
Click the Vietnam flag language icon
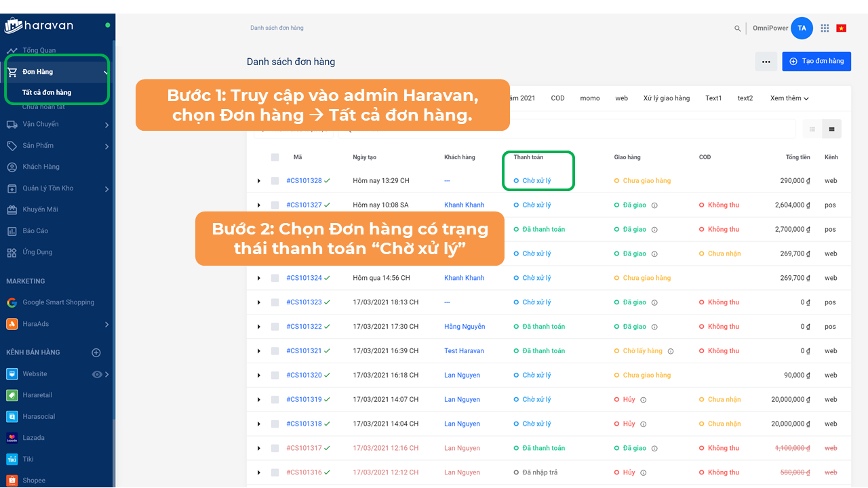(x=842, y=28)
